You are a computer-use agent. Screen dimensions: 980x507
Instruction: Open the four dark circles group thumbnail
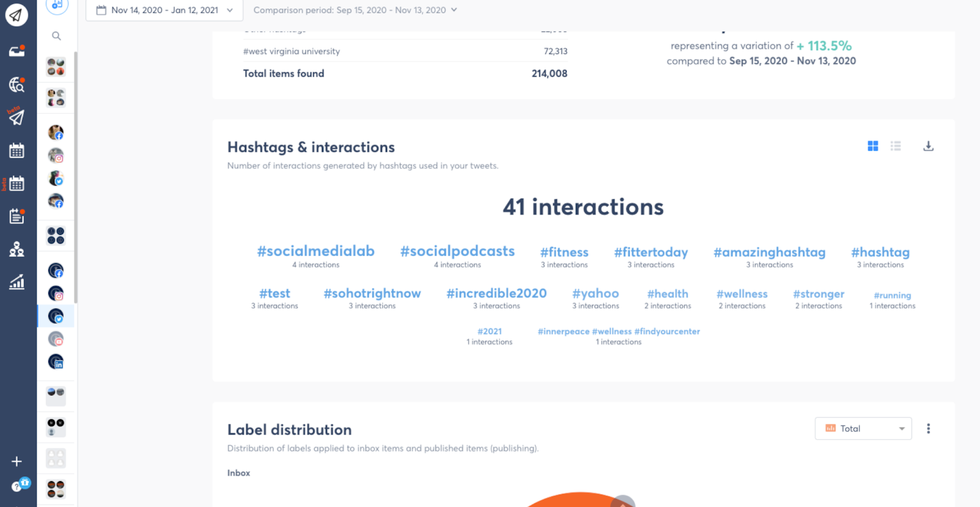(x=56, y=235)
